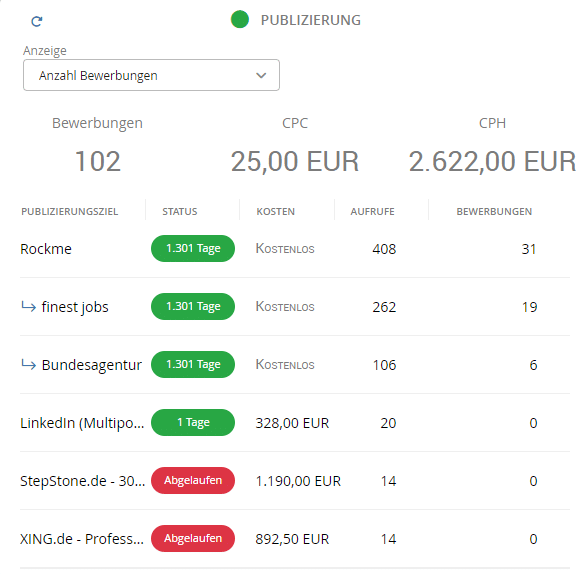Image resolution: width=586 pixels, height=574 pixels.
Task: Sort by Status column header
Action: click(180, 212)
